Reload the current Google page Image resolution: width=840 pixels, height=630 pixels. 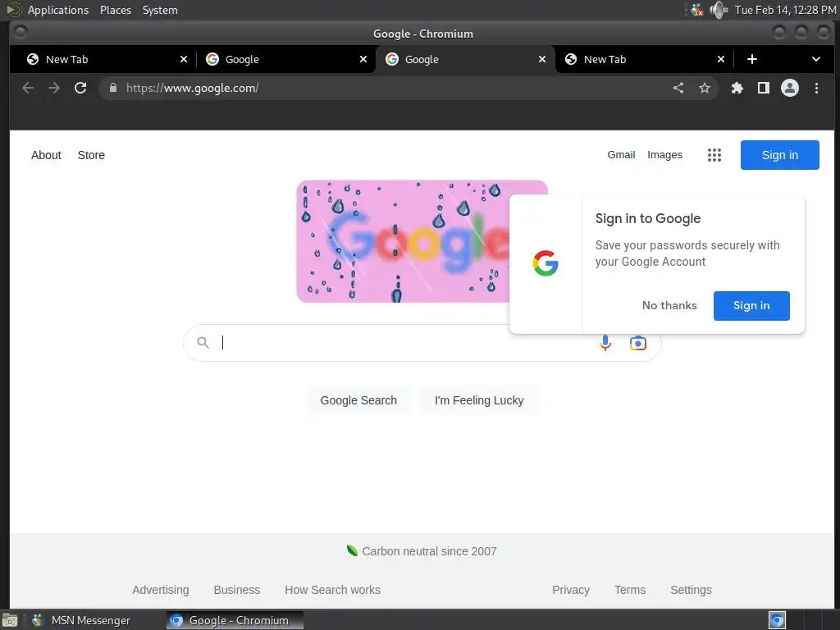[80, 88]
